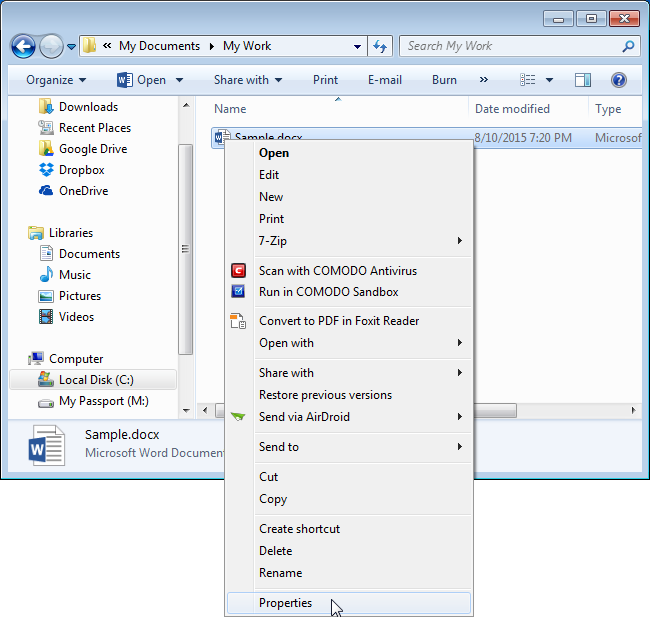Image resolution: width=650 pixels, height=617 pixels.
Task: Click the Help question mark icon
Action: click(618, 80)
